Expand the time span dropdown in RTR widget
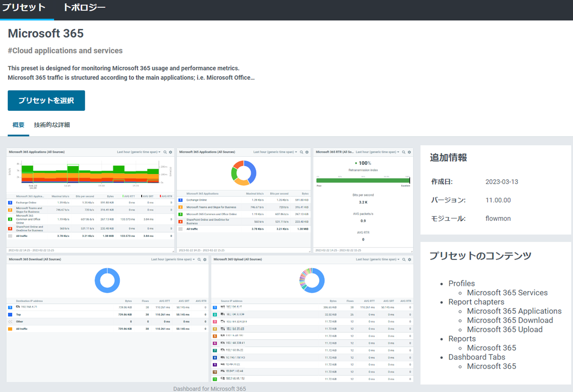This screenshot has height=392, width=573. click(377, 152)
